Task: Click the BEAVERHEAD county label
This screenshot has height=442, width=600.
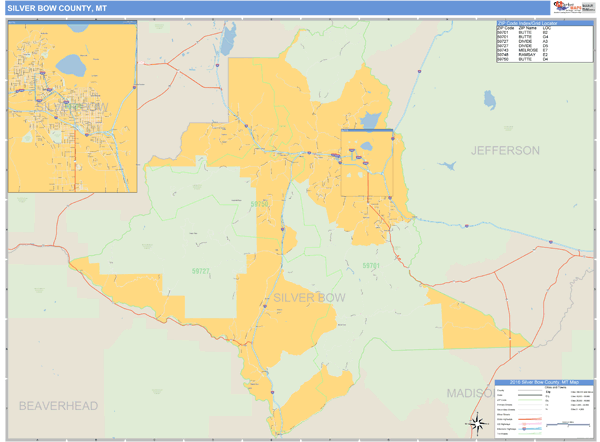Action: click(59, 405)
